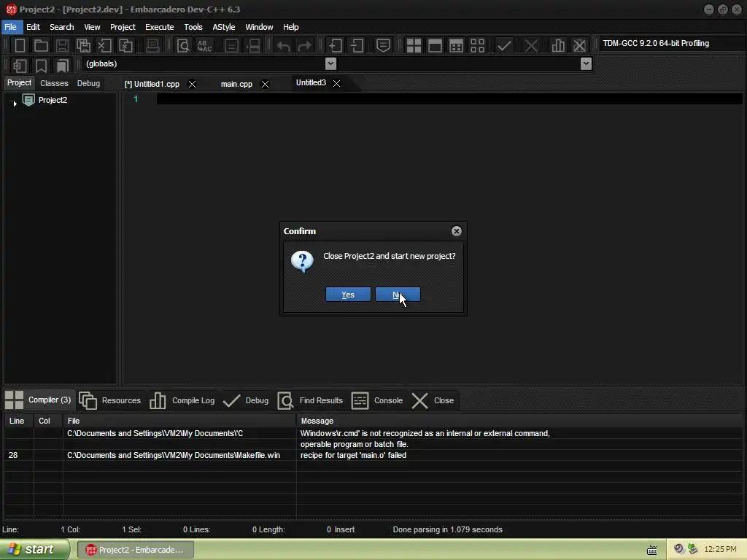Open the View menu
Image resolution: width=747 pixels, height=560 pixels.
tap(92, 27)
